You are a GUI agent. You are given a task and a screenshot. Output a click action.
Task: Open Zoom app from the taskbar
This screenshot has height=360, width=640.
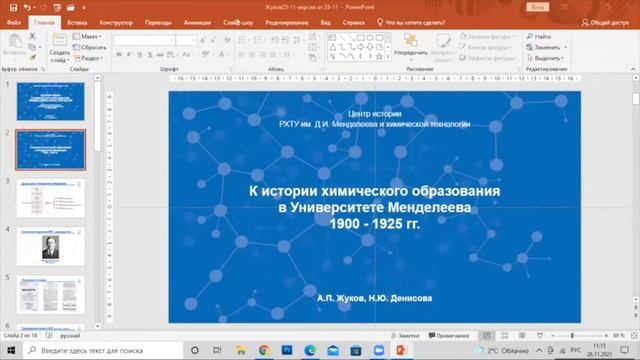tap(379, 350)
